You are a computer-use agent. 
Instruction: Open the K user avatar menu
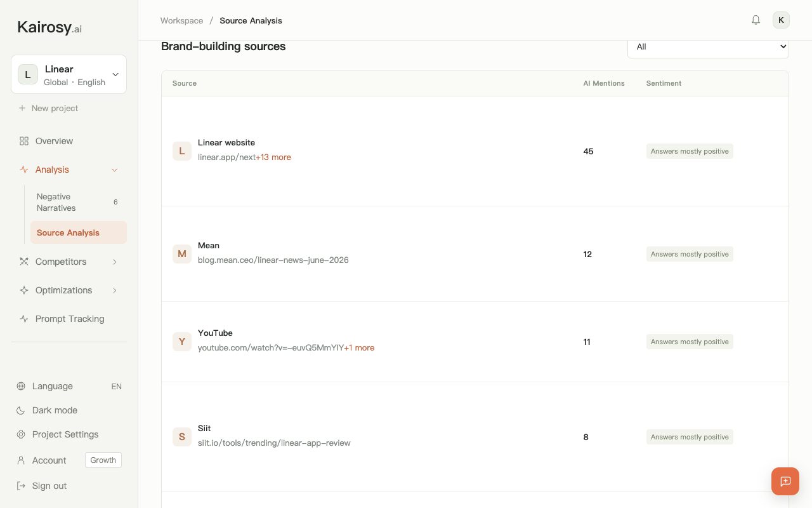(x=781, y=20)
